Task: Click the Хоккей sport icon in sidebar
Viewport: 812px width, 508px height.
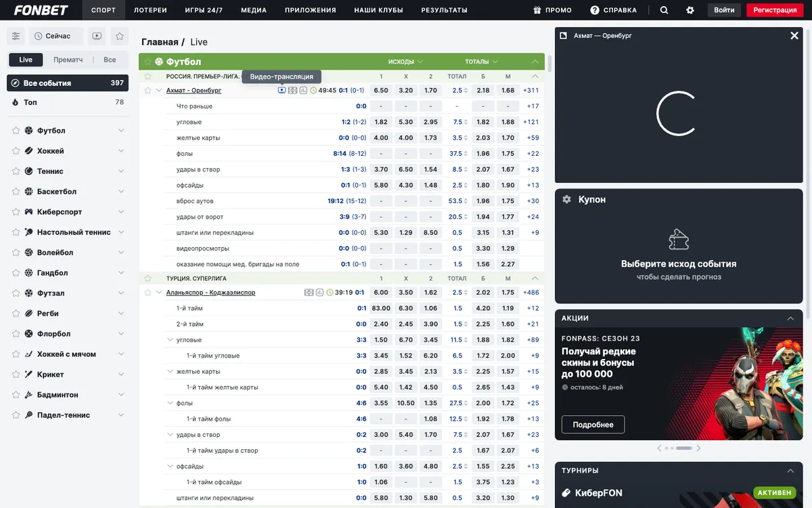Action: 29,151
